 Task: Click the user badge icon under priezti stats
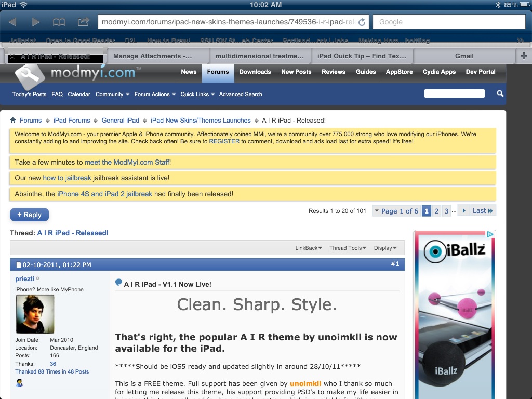click(20, 383)
